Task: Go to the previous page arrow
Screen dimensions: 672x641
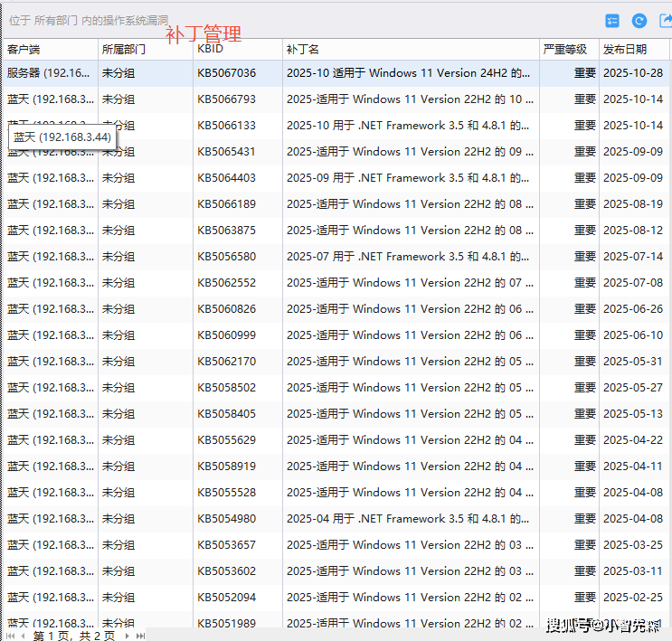Action: (x=24, y=636)
